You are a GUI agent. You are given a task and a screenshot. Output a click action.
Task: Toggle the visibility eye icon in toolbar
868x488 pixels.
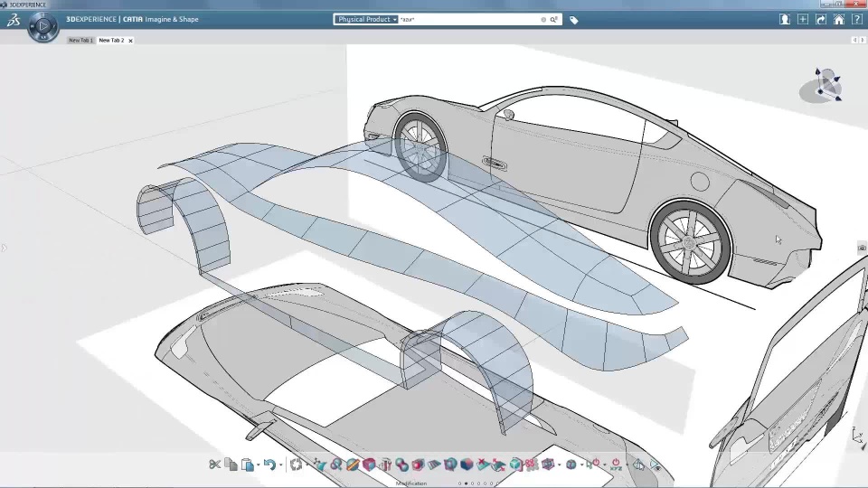[656, 465]
